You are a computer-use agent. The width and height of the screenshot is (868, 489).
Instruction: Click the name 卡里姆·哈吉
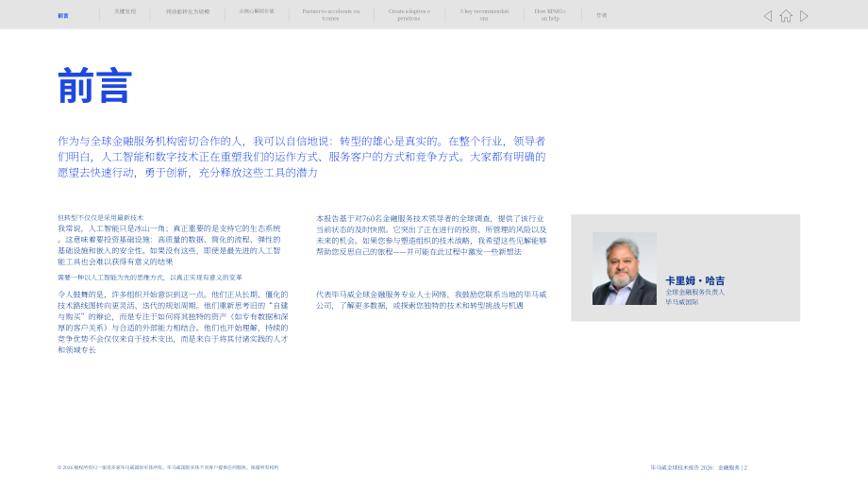pos(694,280)
